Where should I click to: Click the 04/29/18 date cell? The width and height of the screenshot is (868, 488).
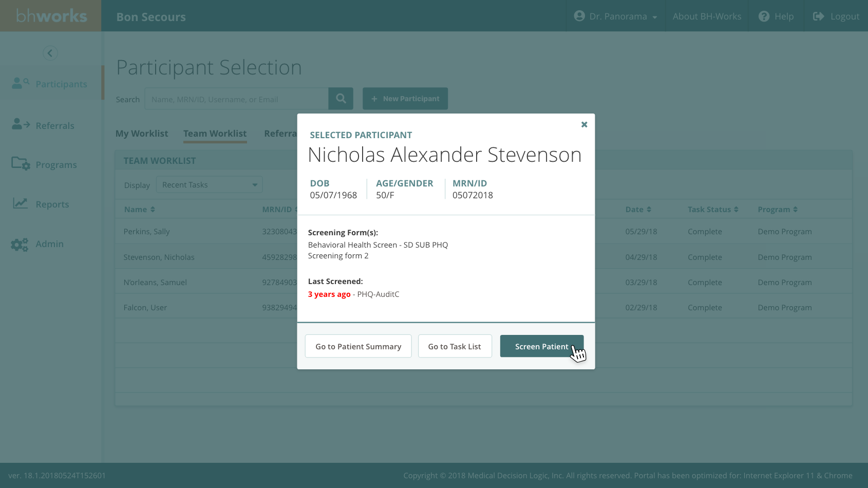641,257
